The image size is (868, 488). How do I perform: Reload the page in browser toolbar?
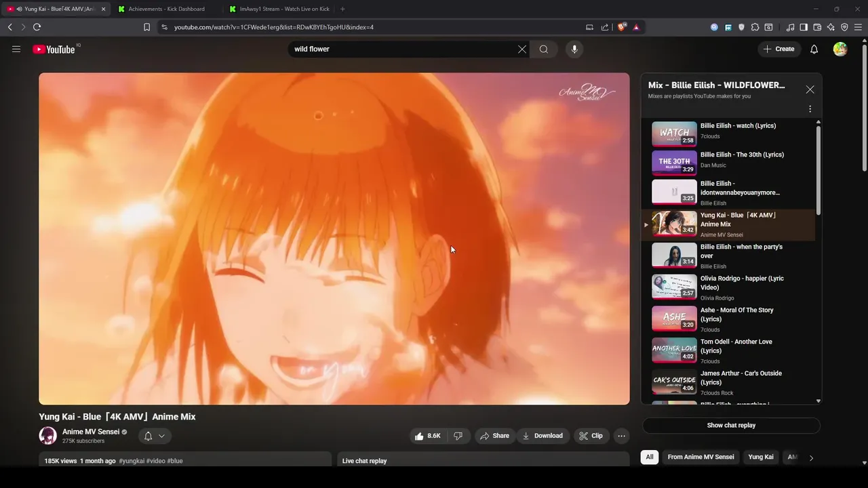click(x=37, y=27)
